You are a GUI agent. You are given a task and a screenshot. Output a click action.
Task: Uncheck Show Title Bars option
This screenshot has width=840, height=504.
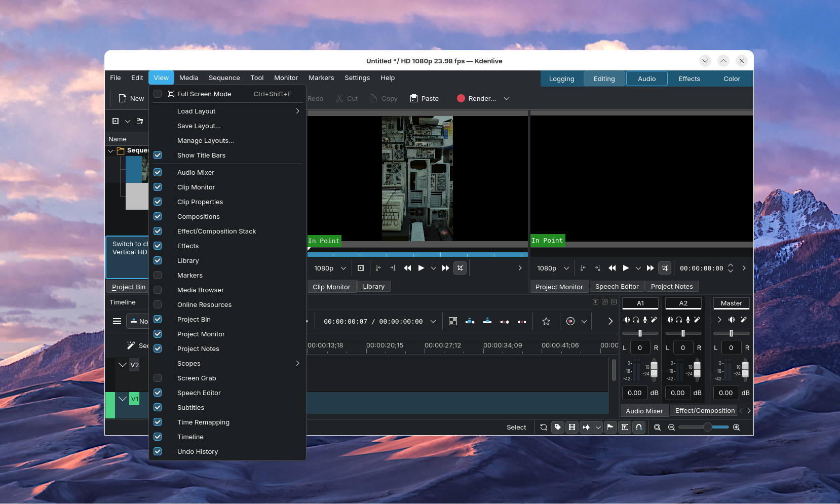tap(158, 155)
